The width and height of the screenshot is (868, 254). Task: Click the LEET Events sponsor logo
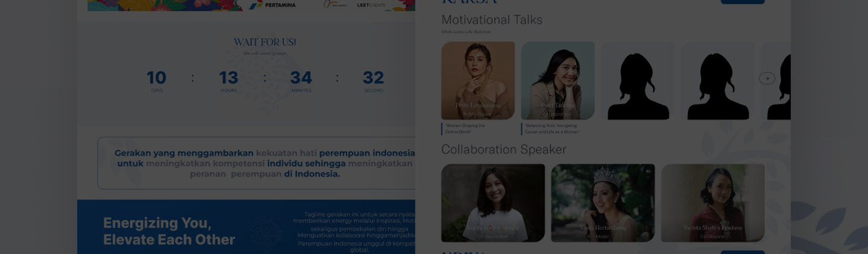[x=371, y=5]
